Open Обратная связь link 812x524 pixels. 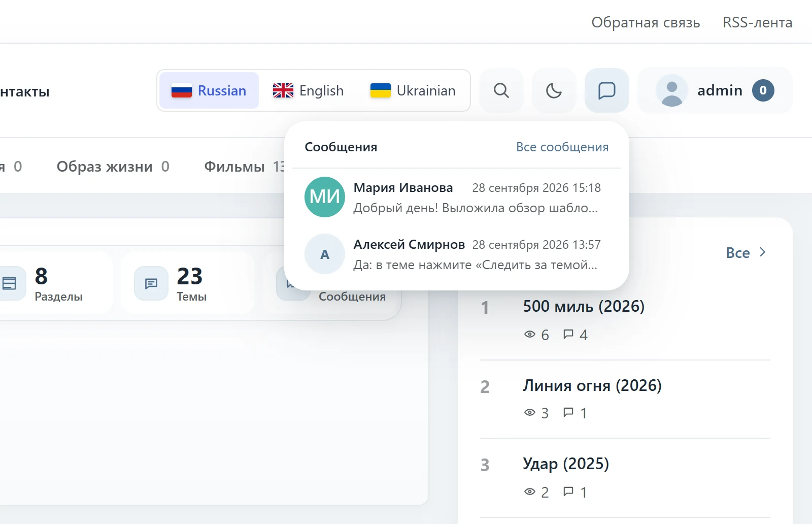pos(646,22)
